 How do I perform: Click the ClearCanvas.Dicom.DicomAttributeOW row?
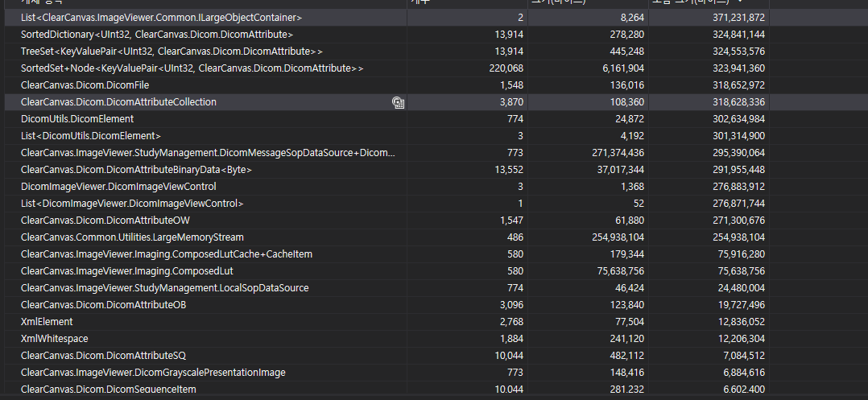coord(106,221)
